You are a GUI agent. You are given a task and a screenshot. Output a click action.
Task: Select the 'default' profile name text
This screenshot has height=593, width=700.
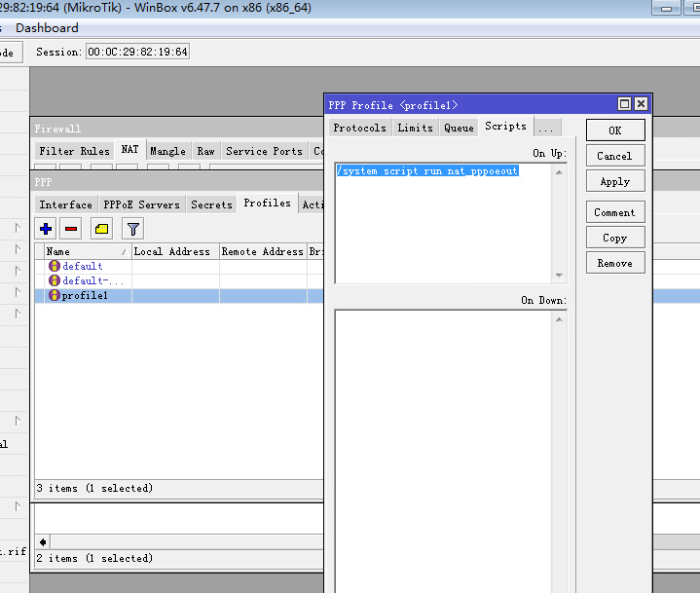(x=83, y=266)
